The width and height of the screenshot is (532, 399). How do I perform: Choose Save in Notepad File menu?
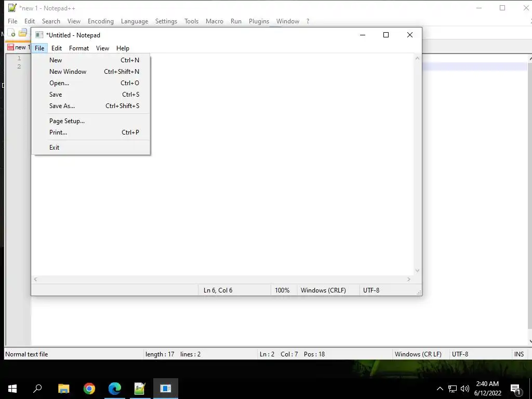pyautogui.click(x=91, y=95)
